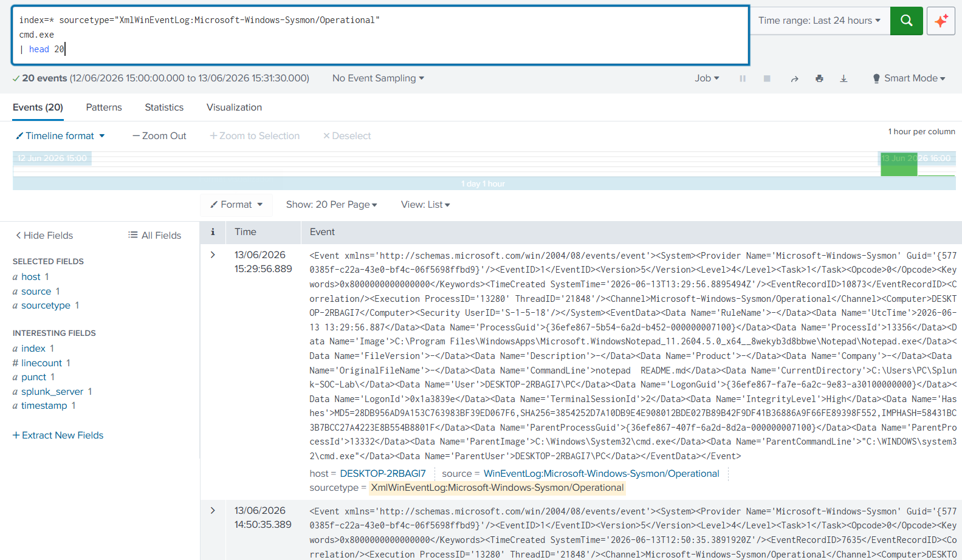Switch to the Patterns tab
This screenshot has width=962, height=560.
(104, 108)
